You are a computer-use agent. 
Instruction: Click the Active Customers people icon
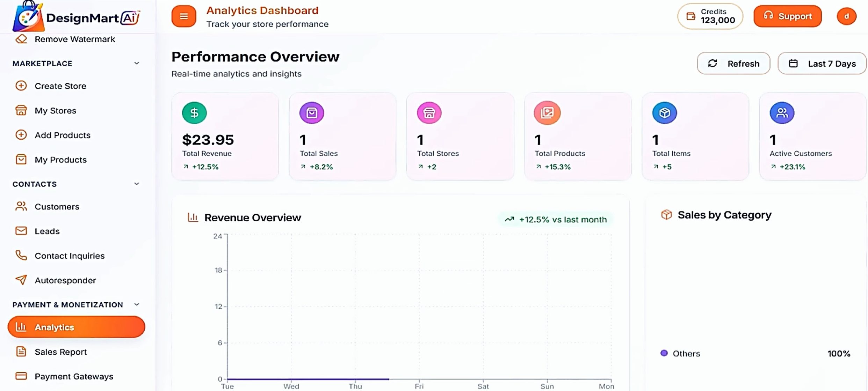[782, 113]
